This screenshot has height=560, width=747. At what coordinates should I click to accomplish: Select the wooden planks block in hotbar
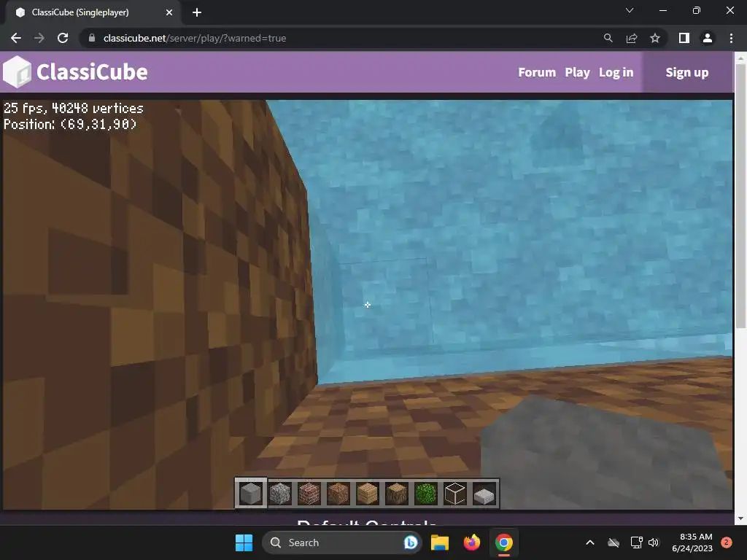click(368, 494)
